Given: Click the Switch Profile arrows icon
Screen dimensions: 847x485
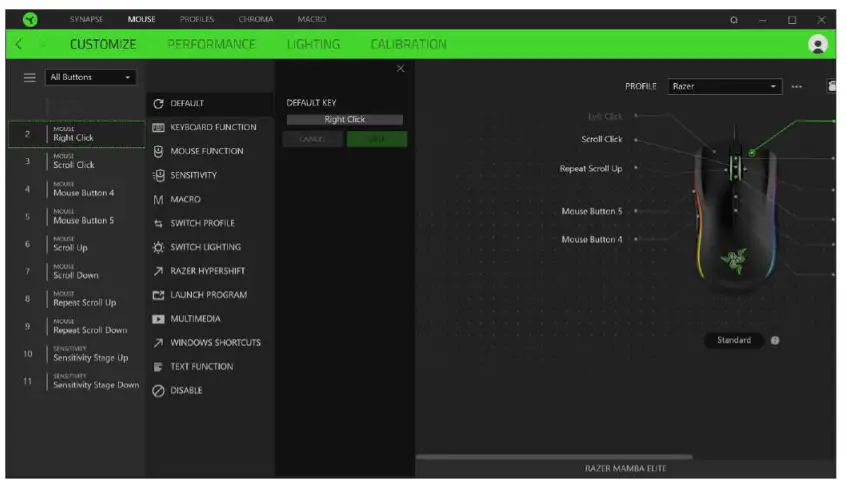Looking at the screenshot, I should [158, 224].
